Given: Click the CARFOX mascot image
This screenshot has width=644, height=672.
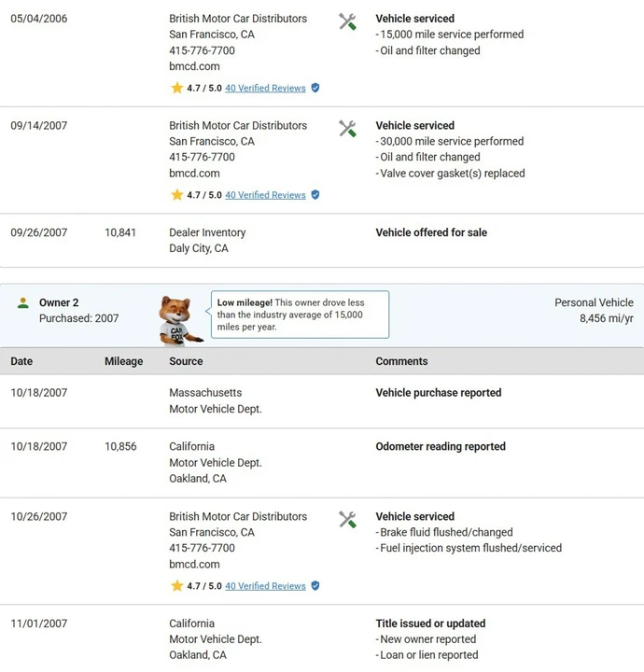Looking at the screenshot, I should (x=179, y=320).
